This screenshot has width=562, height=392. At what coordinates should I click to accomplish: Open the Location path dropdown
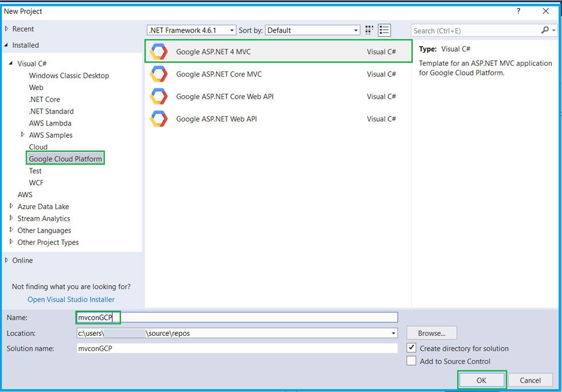coord(393,333)
